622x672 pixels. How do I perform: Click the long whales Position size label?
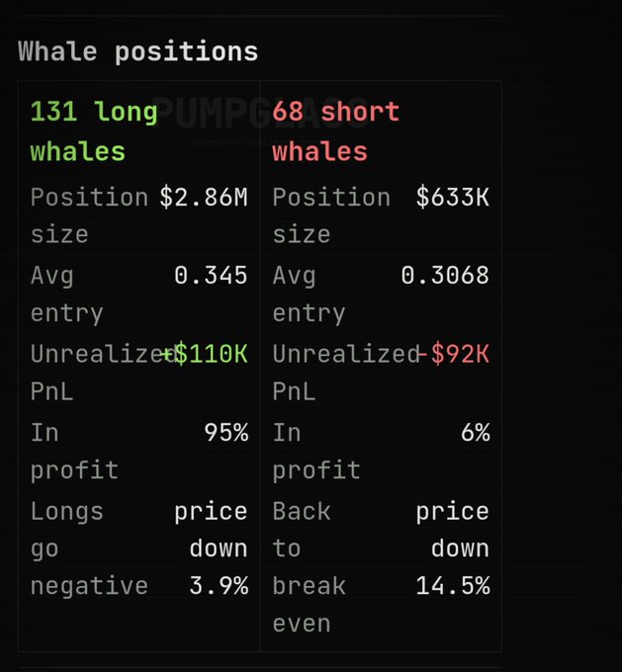(x=89, y=215)
